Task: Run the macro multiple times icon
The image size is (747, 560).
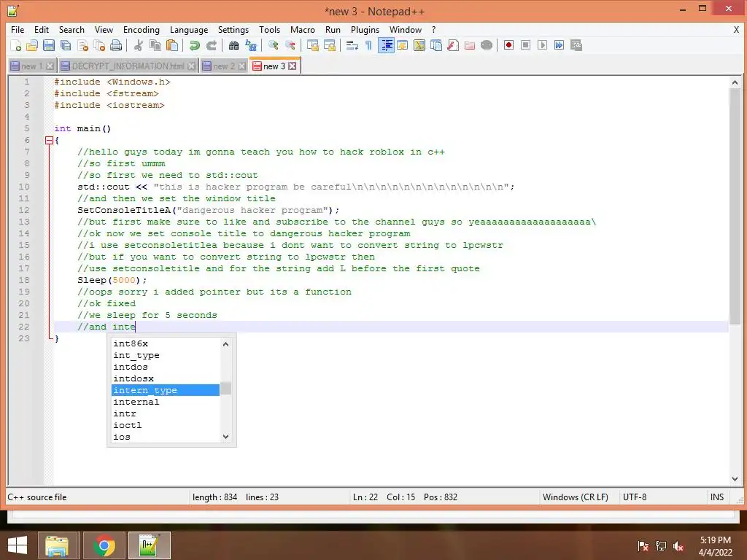Action: [x=559, y=45]
